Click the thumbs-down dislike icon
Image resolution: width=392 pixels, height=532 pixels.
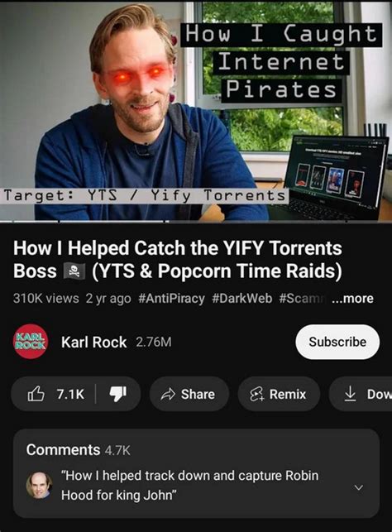pos(118,395)
